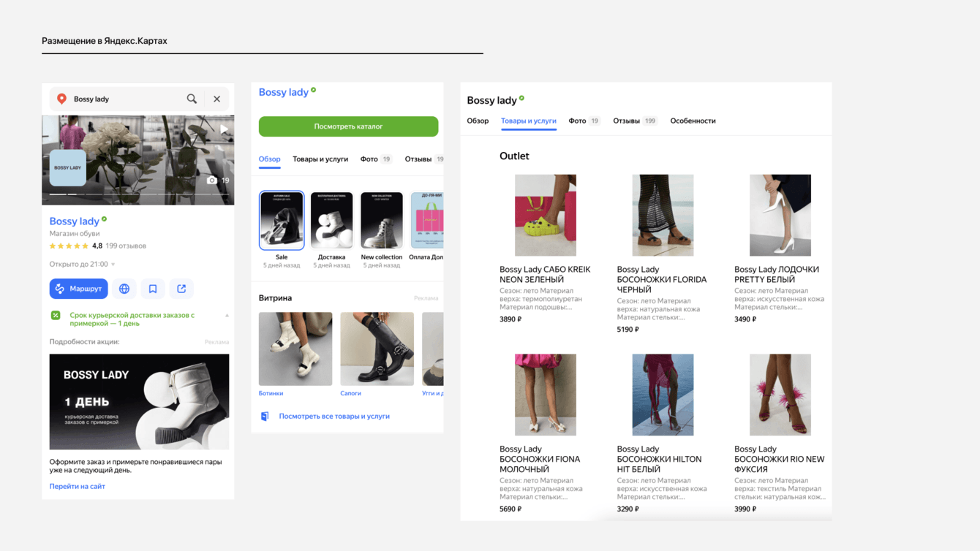Switch to the Особенности tab
This screenshot has width=980, height=551.
[693, 121]
